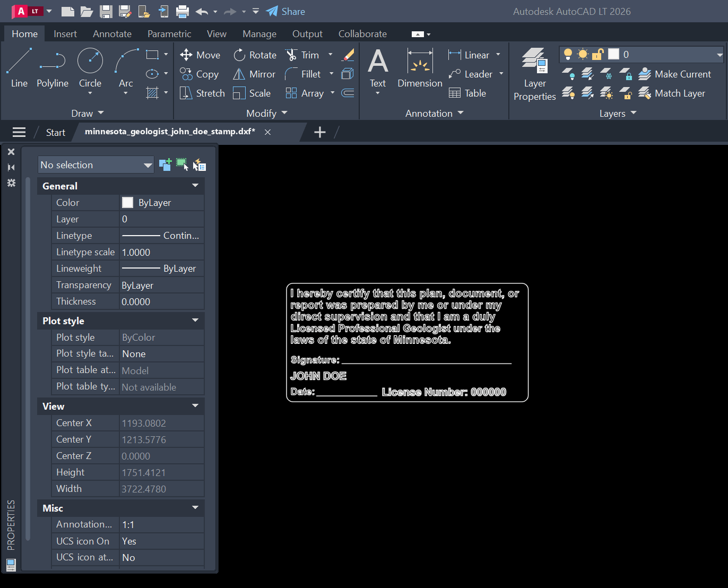
Task: Open Layer Properties manager
Action: tap(534, 74)
